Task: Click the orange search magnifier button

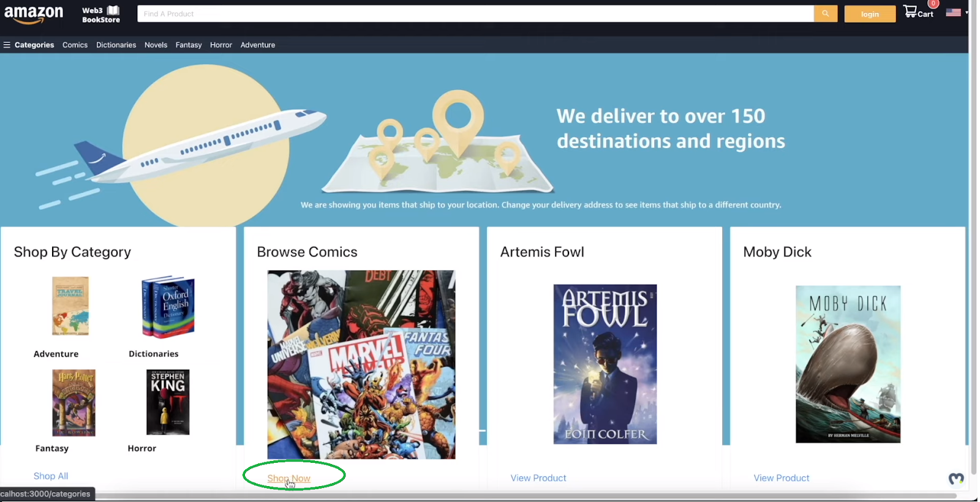Action: pos(826,13)
